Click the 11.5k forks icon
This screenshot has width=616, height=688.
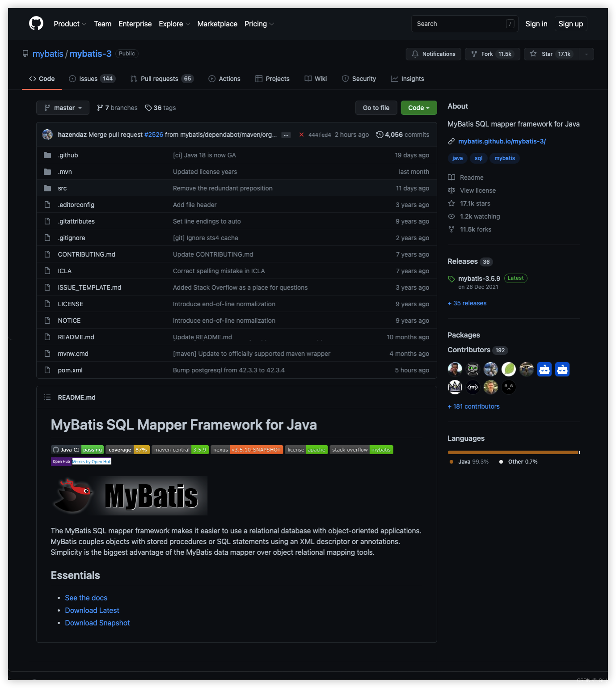[451, 229]
